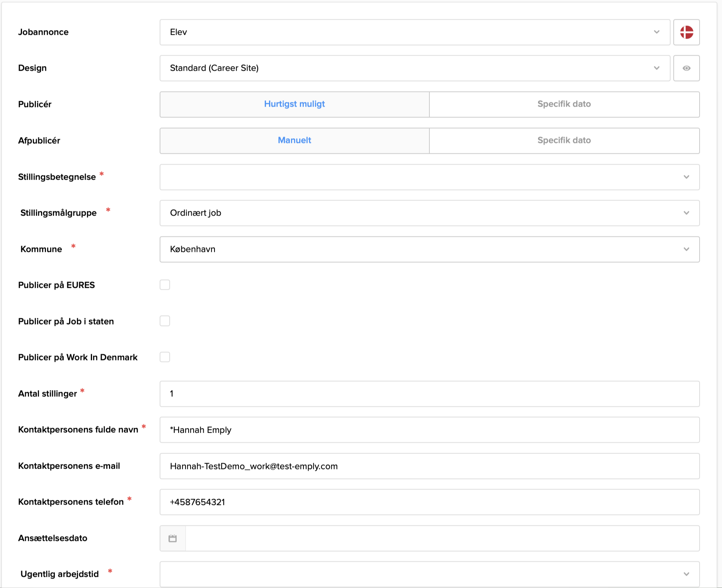Tick the Publicer på Work In Denmark checkbox

[x=165, y=357]
